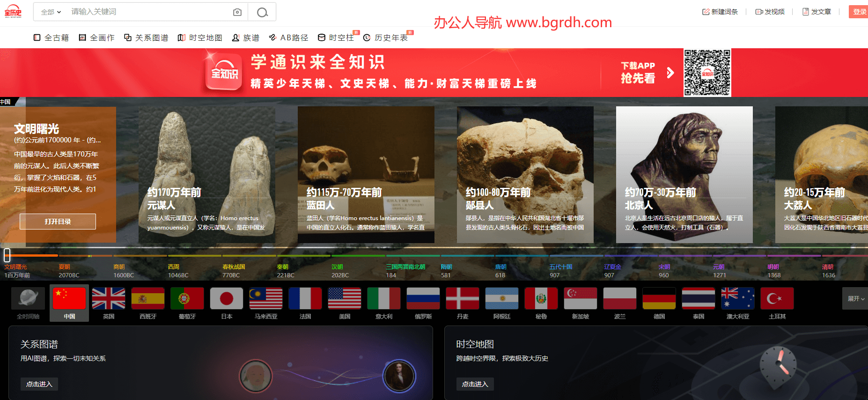The height and width of the screenshot is (400, 868).
Task: Open the 关系图谱 menu item
Action: coord(146,38)
